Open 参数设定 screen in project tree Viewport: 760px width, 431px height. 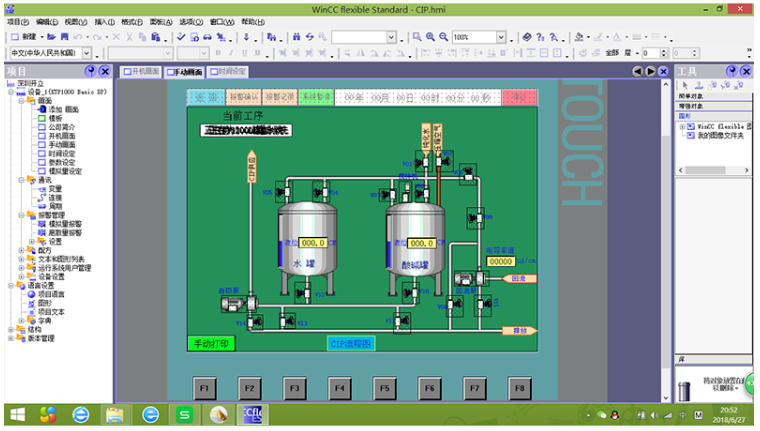[x=62, y=162]
